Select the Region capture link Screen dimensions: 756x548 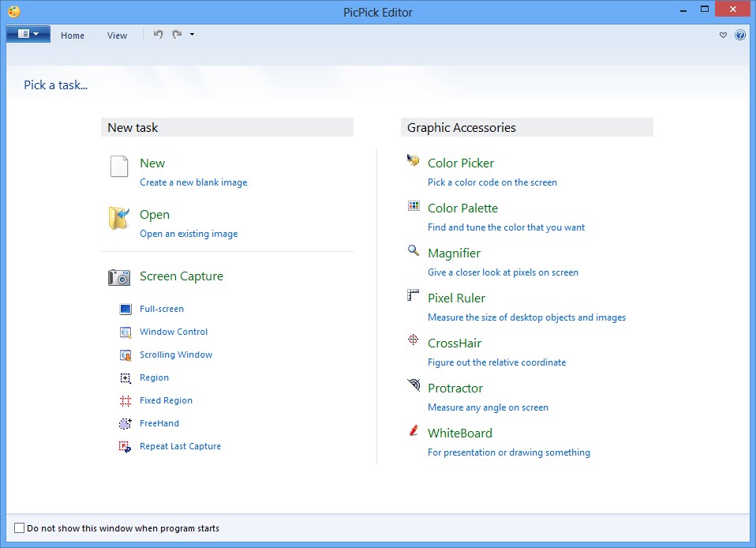155,377
